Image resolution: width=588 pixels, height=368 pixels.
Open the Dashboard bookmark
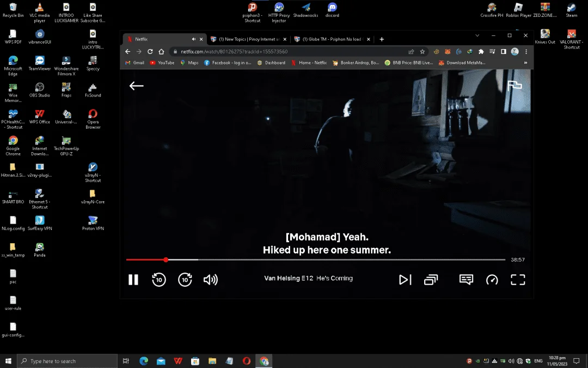[271, 63]
